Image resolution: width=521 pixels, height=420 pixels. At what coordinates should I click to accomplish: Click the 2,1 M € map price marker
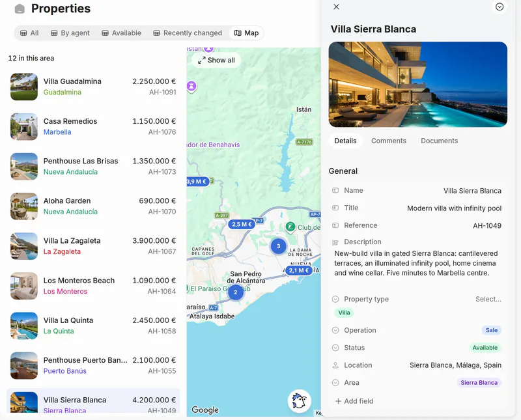299,270
